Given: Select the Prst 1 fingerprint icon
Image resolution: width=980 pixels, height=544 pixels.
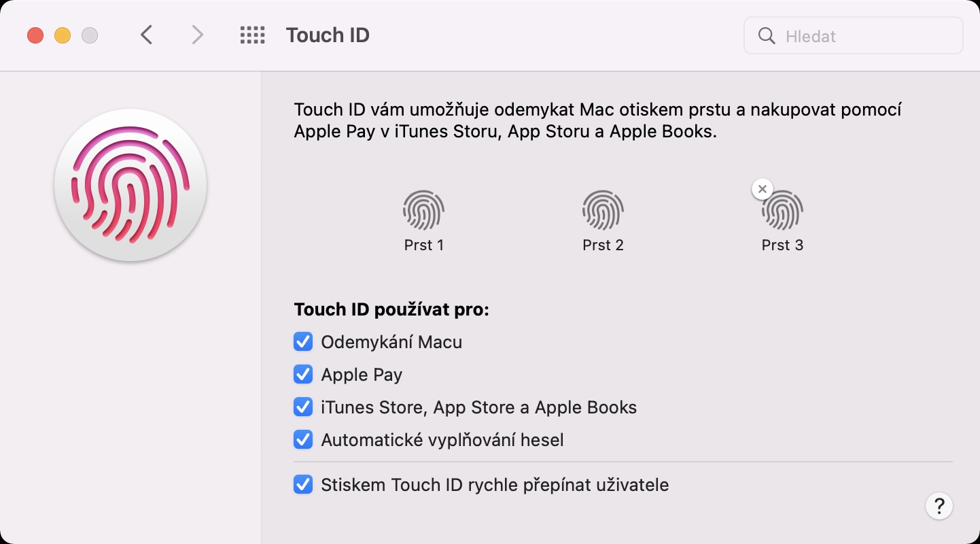Looking at the screenshot, I should pyautogui.click(x=423, y=210).
